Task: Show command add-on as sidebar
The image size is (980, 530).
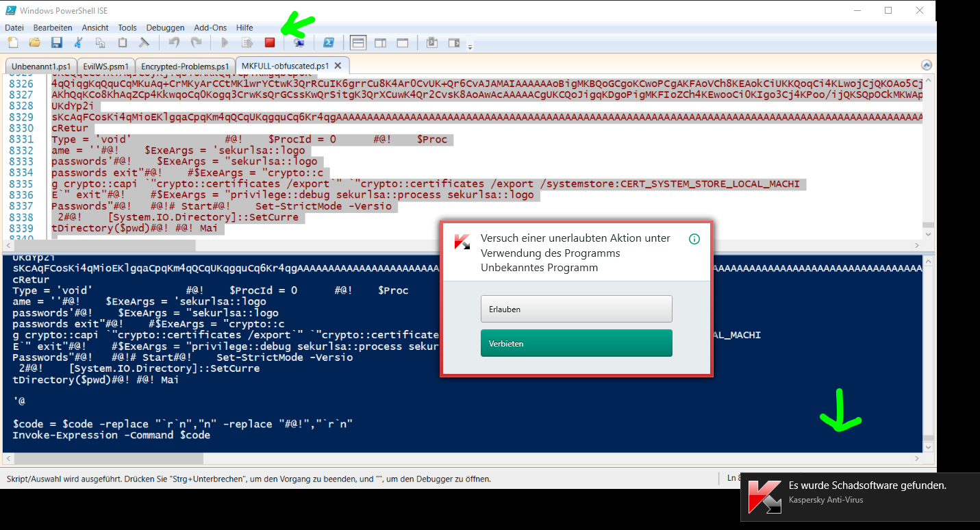Action: pos(454,42)
